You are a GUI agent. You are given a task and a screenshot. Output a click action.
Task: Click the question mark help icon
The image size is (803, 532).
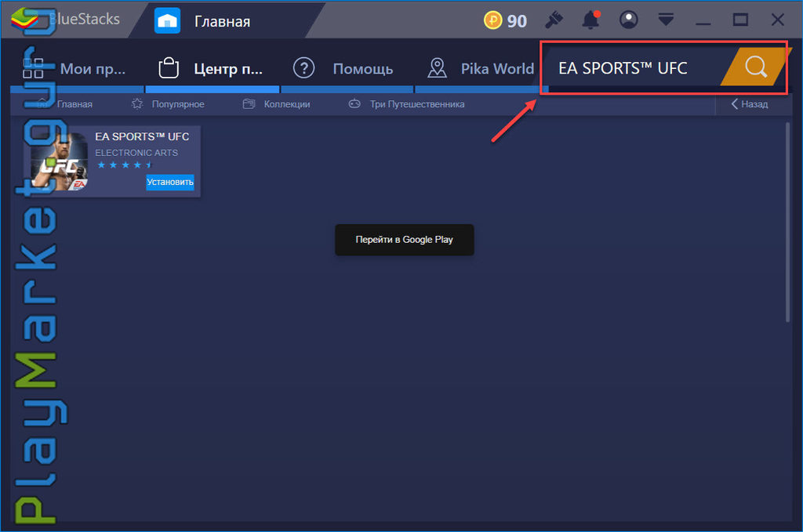(303, 68)
